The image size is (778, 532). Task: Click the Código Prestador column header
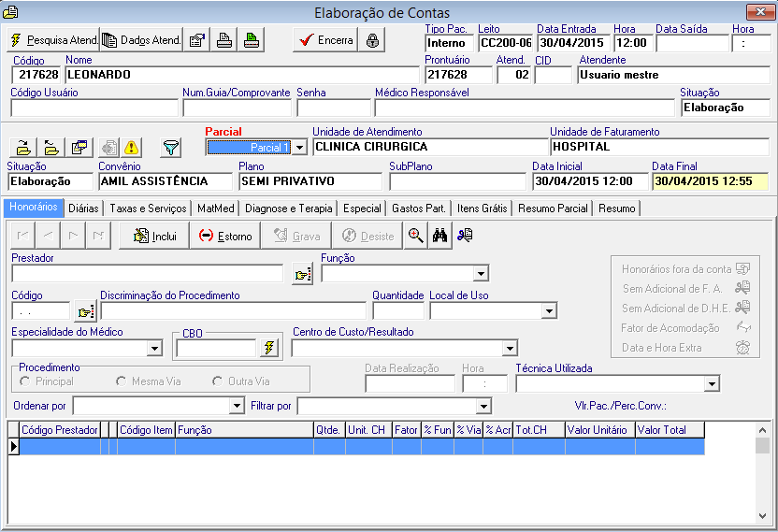[60, 430]
